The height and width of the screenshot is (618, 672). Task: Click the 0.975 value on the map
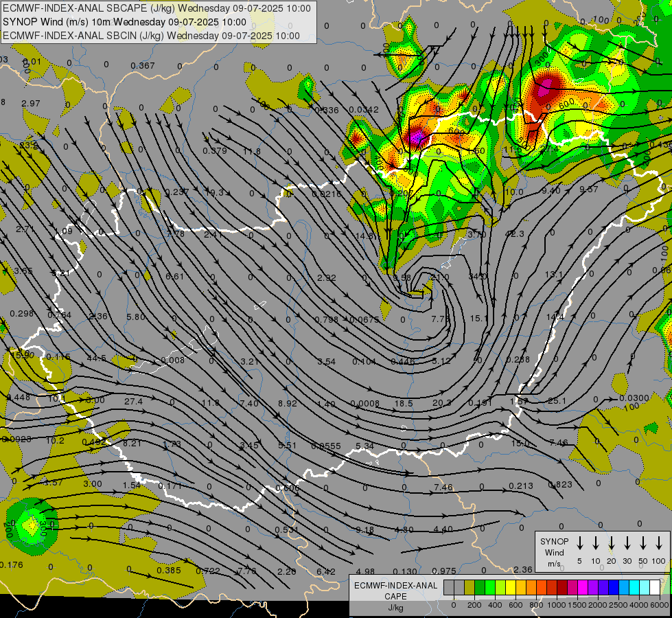pyautogui.click(x=444, y=571)
